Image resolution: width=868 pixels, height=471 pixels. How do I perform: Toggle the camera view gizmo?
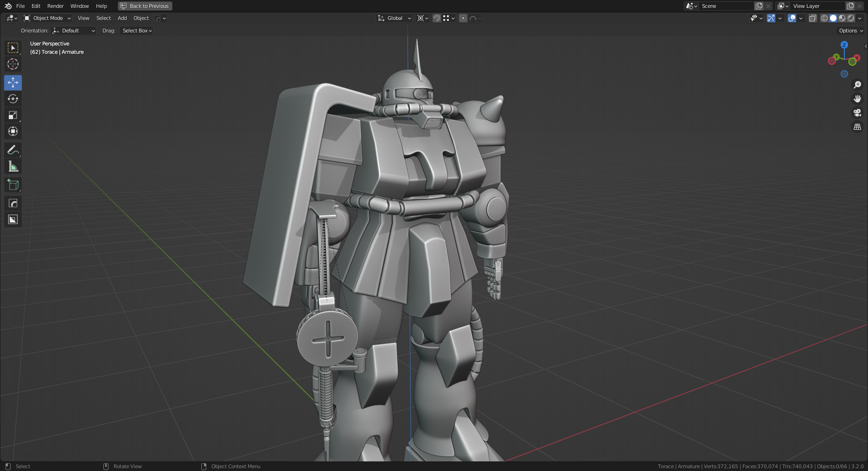coord(857,113)
